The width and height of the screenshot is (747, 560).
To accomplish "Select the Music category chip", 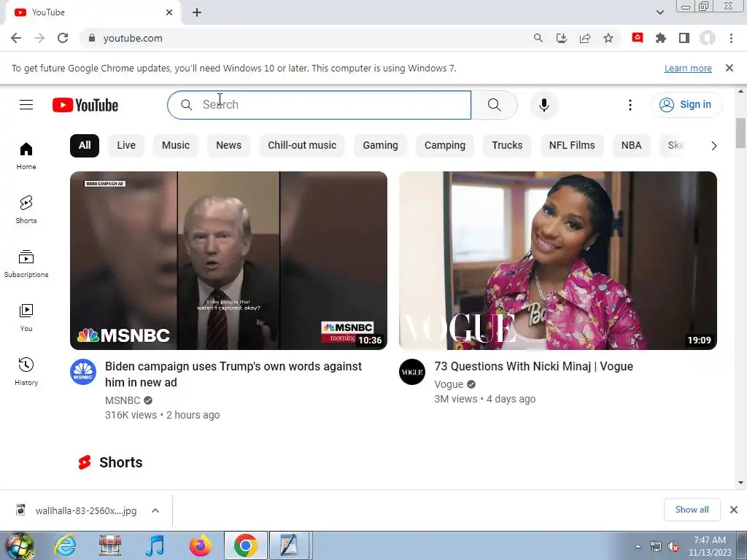I will click(176, 145).
